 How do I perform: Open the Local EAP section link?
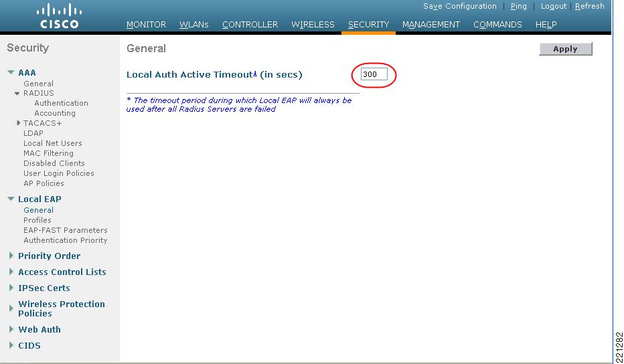point(40,199)
